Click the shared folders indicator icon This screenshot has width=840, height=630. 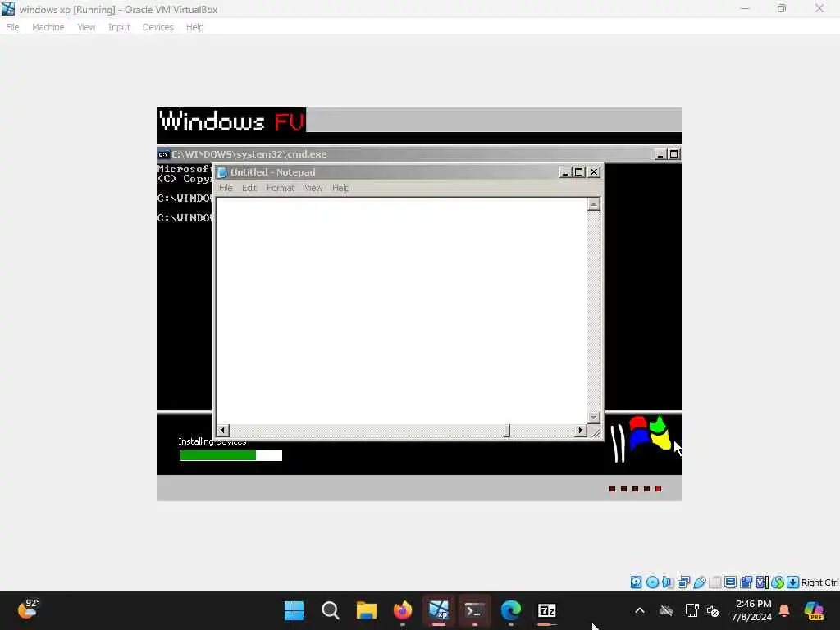(714, 582)
